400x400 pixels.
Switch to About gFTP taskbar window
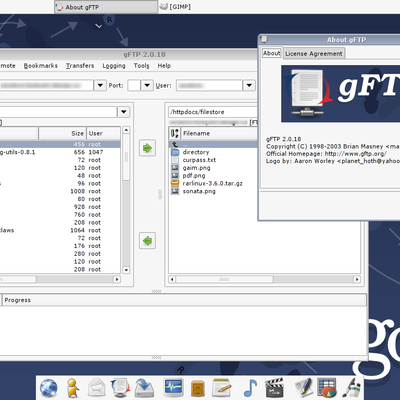pos(106,7)
